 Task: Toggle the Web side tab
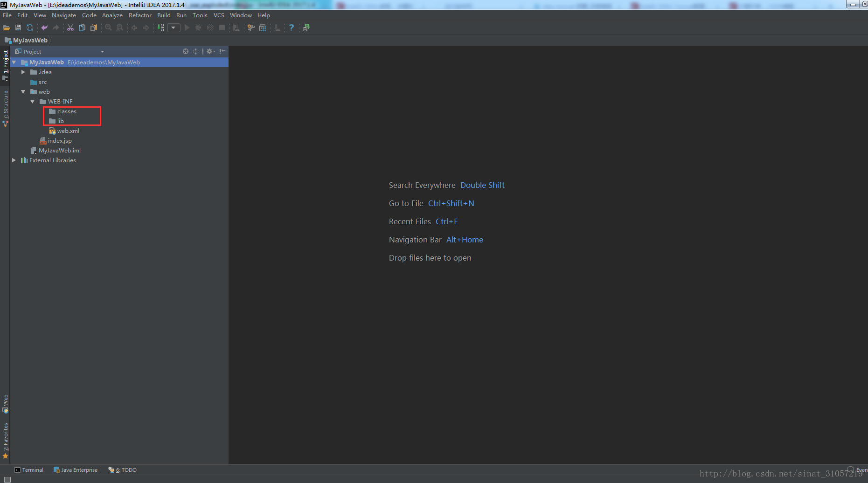(x=5, y=404)
